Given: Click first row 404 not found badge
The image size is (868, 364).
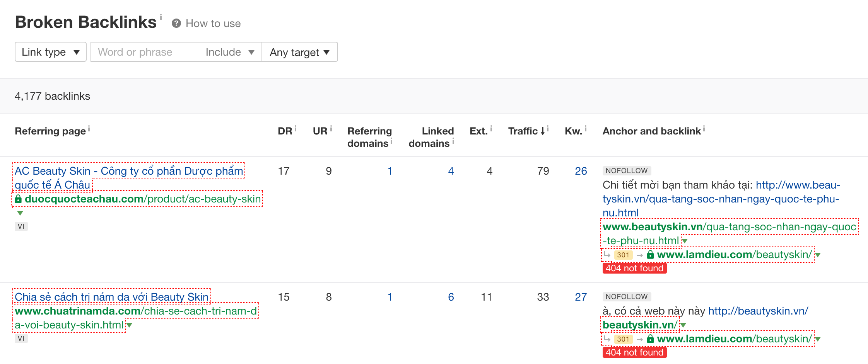Looking at the screenshot, I should pos(634,268).
